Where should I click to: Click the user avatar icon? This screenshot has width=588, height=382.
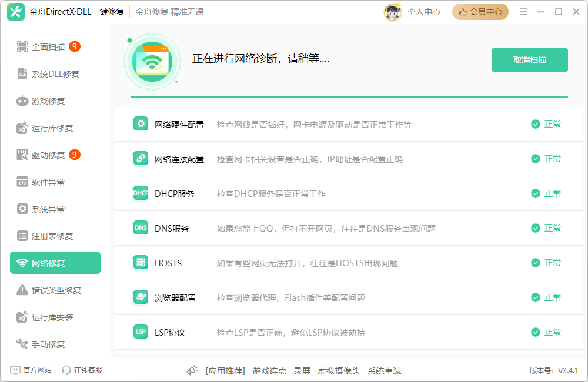393,12
